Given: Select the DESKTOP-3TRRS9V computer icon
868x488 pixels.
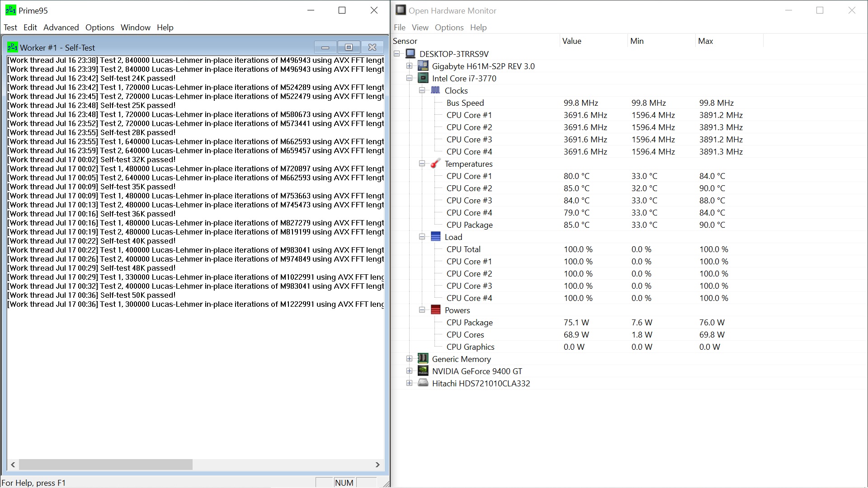Looking at the screenshot, I should (x=410, y=54).
